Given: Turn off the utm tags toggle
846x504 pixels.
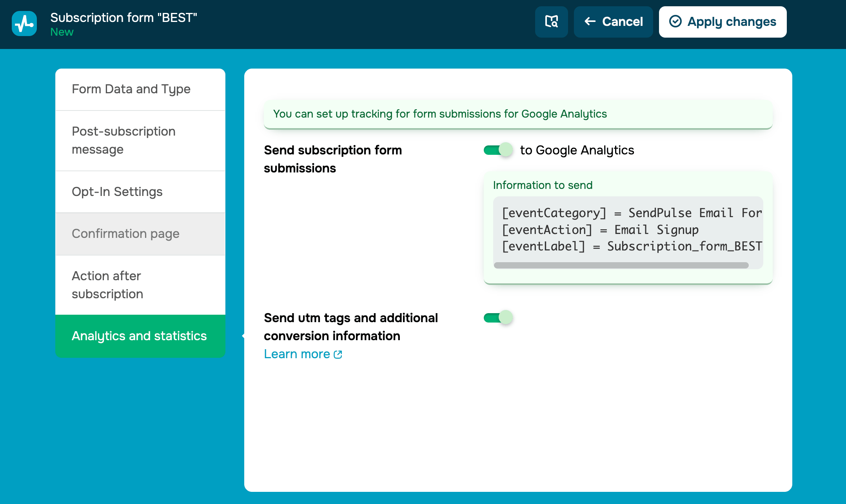Looking at the screenshot, I should (x=498, y=317).
